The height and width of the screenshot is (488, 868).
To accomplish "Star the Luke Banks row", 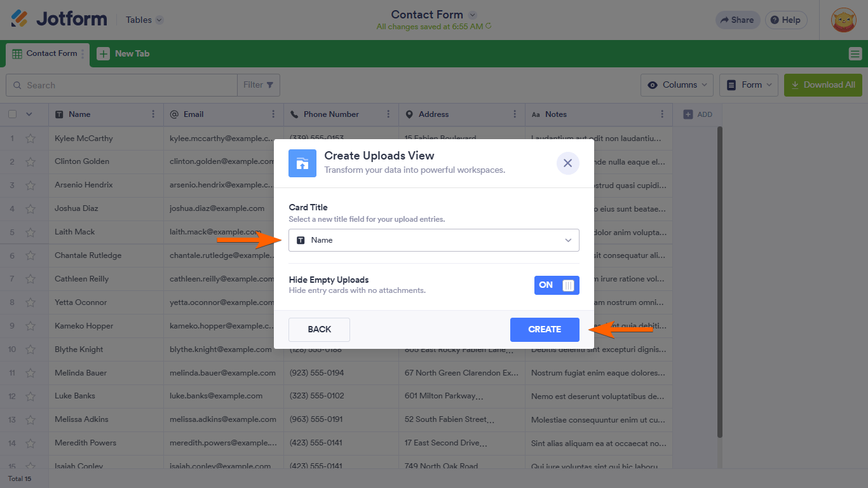I will pyautogui.click(x=30, y=396).
